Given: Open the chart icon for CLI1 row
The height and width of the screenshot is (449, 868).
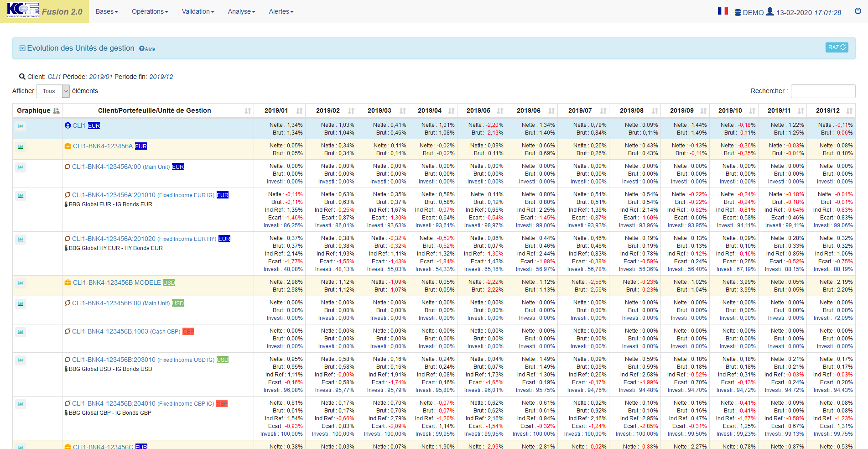Looking at the screenshot, I should click(21, 126).
